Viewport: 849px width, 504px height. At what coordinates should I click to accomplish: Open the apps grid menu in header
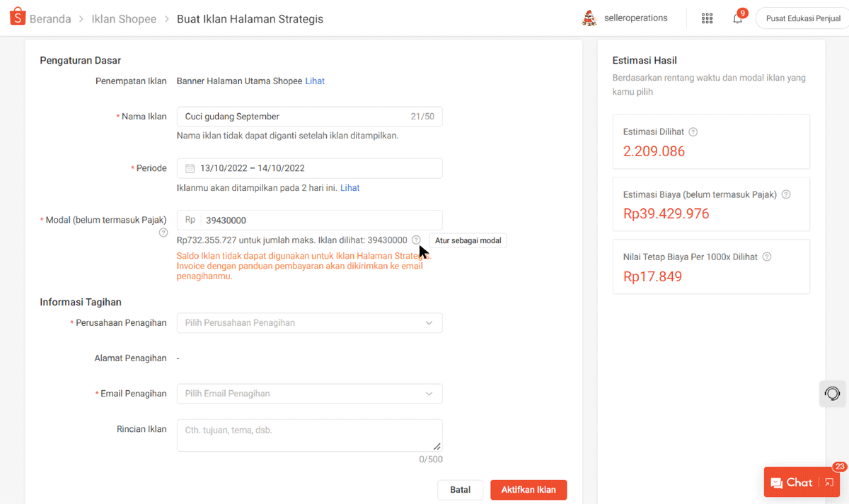(x=707, y=18)
